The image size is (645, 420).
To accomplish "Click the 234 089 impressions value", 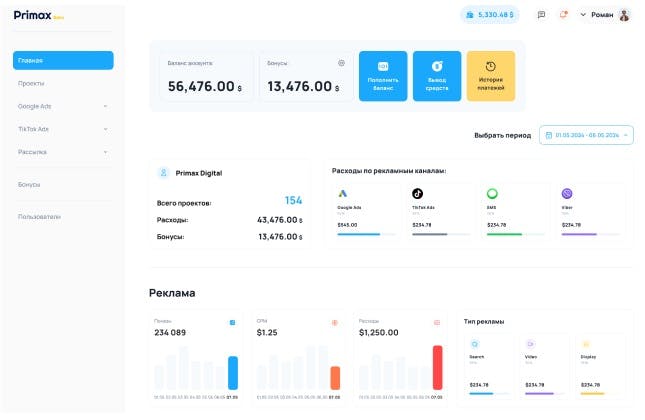I will (x=170, y=332).
